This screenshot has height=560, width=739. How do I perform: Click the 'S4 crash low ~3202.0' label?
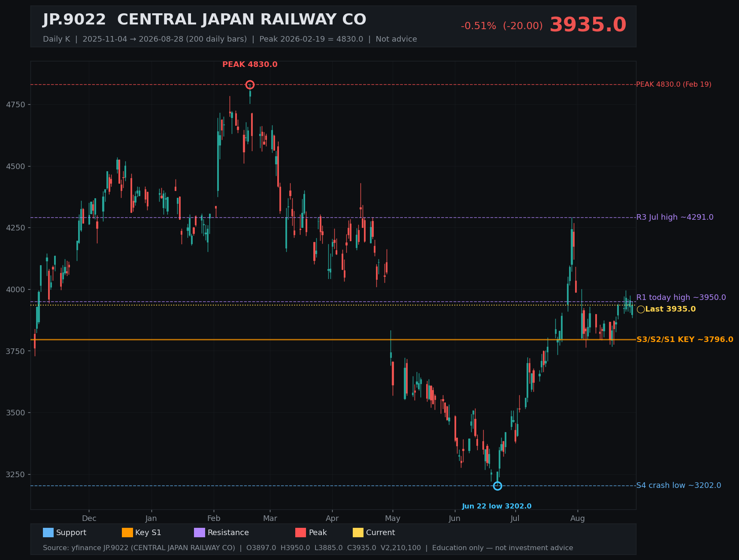click(x=678, y=485)
